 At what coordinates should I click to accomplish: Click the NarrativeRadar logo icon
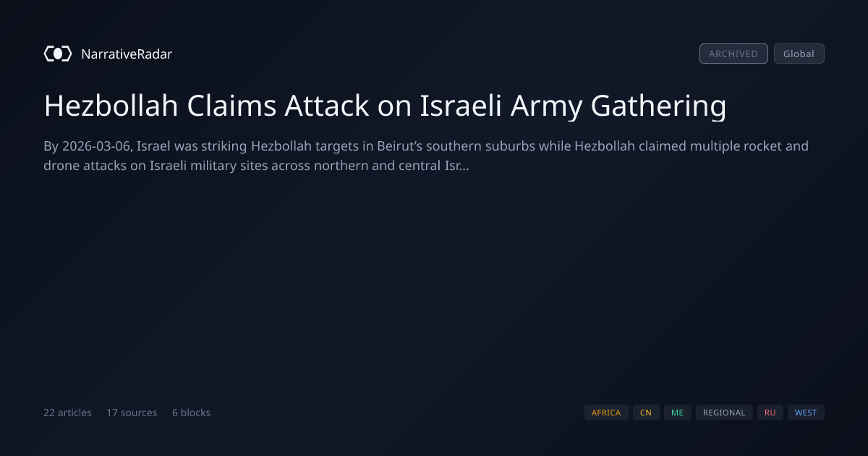point(58,54)
